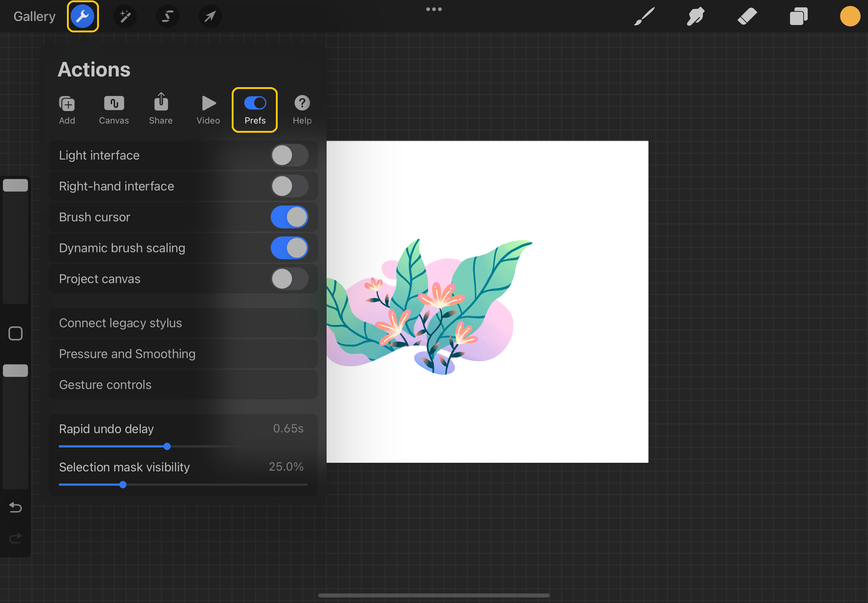Open Pressure and Smoothing settings
Screen dimensions: 868x603
[x=183, y=354]
